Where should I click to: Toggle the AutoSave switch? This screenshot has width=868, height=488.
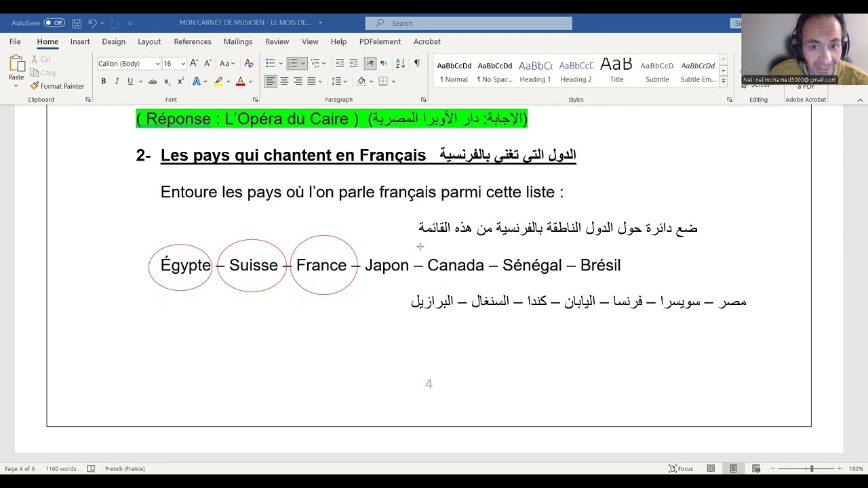tap(54, 22)
